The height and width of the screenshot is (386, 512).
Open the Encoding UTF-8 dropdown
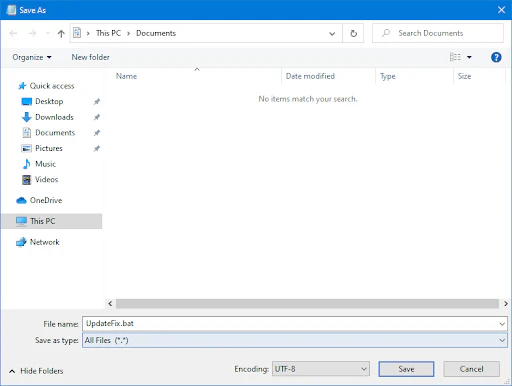tap(321, 369)
